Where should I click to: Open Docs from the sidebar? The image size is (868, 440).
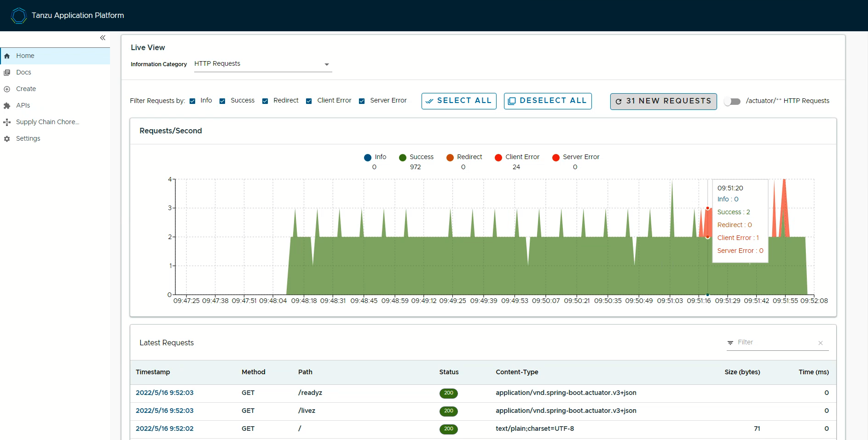pyautogui.click(x=55, y=72)
